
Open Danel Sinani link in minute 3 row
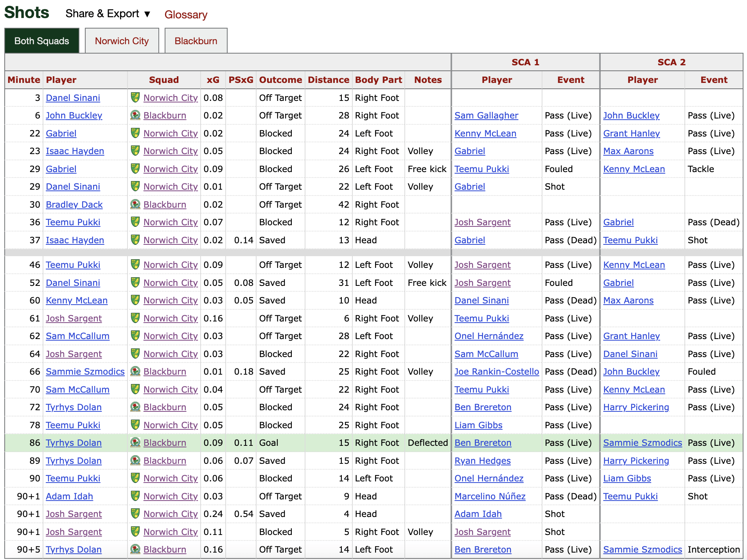tap(73, 98)
